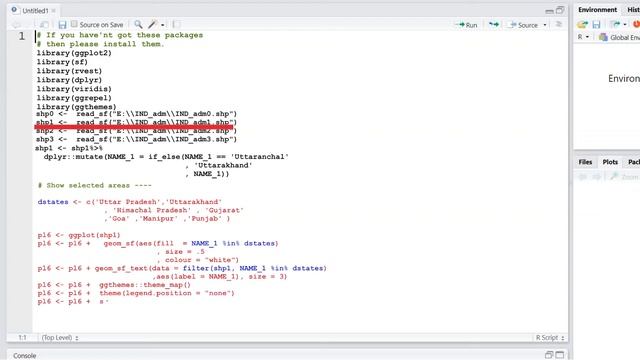Save the current script with the floppy disk icon
This screenshot has width=640, height=360.
[x=62, y=25]
